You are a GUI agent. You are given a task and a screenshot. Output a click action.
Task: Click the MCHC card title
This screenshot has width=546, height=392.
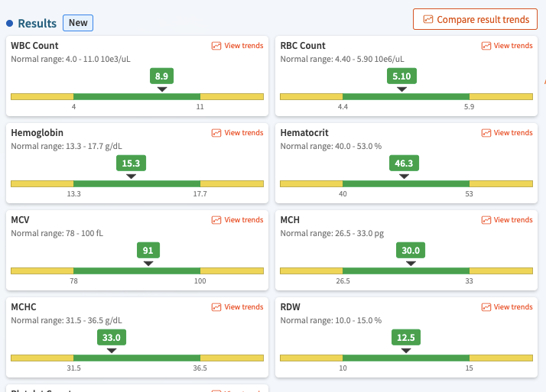pyautogui.click(x=24, y=307)
